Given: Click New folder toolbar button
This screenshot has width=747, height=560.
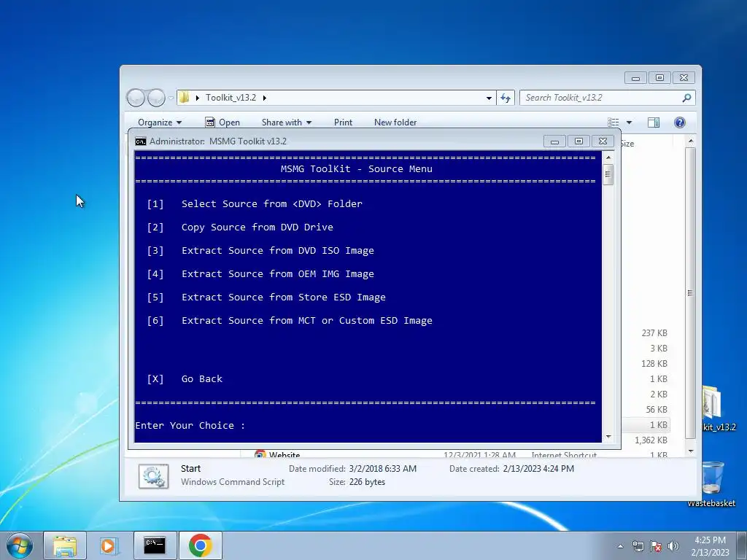Looking at the screenshot, I should [395, 122].
